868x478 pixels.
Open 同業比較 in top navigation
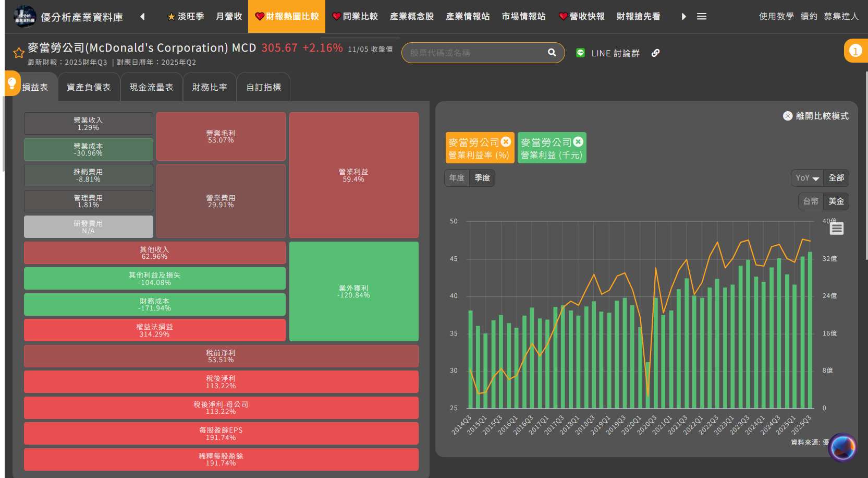(355, 17)
